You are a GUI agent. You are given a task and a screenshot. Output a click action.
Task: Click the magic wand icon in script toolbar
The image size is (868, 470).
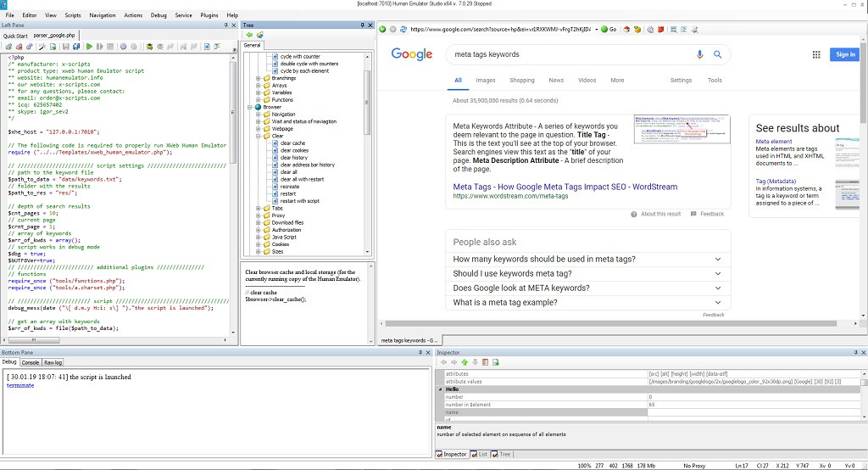tap(42, 47)
